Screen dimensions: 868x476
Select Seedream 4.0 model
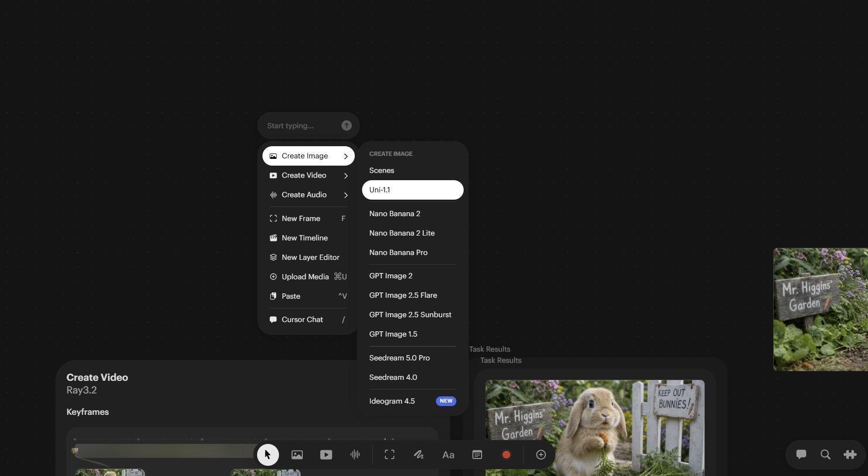click(x=413, y=377)
